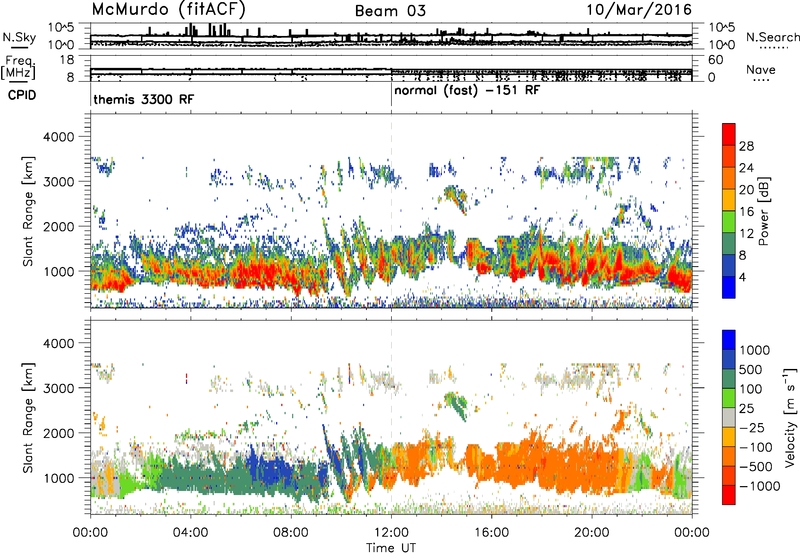
Task: Click the '2000' tick on velocity panel
Action: [58, 433]
